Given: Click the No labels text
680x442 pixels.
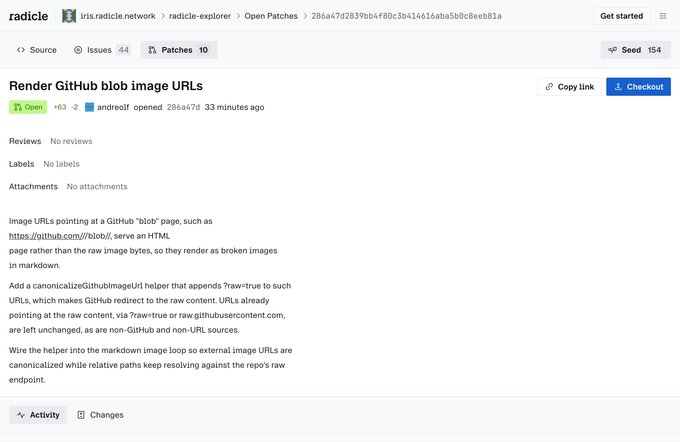Looking at the screenshot, I should [x=62, y=164].
